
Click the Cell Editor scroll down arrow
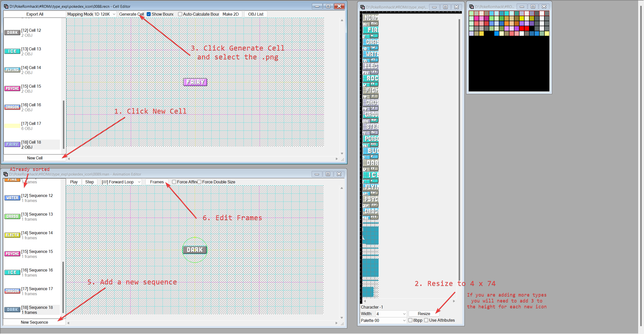point(342,153)
